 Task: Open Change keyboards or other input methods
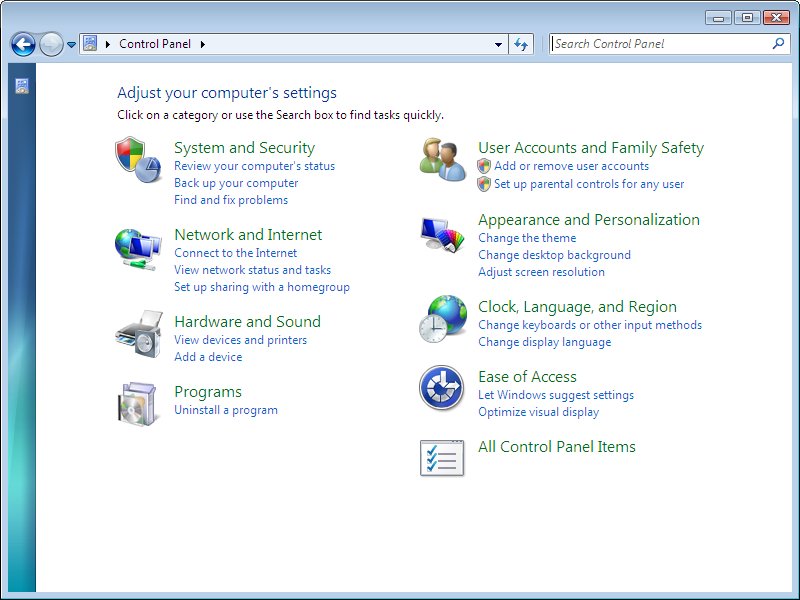click(590, 325)
